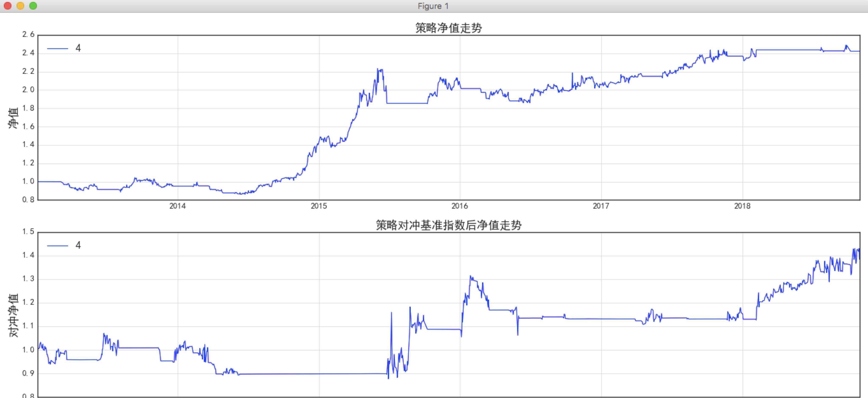Click the bottom chart y-tick '0.9'
Viewport: 868px width, 398px height.
pyautogui.click(x=28, y=373)
